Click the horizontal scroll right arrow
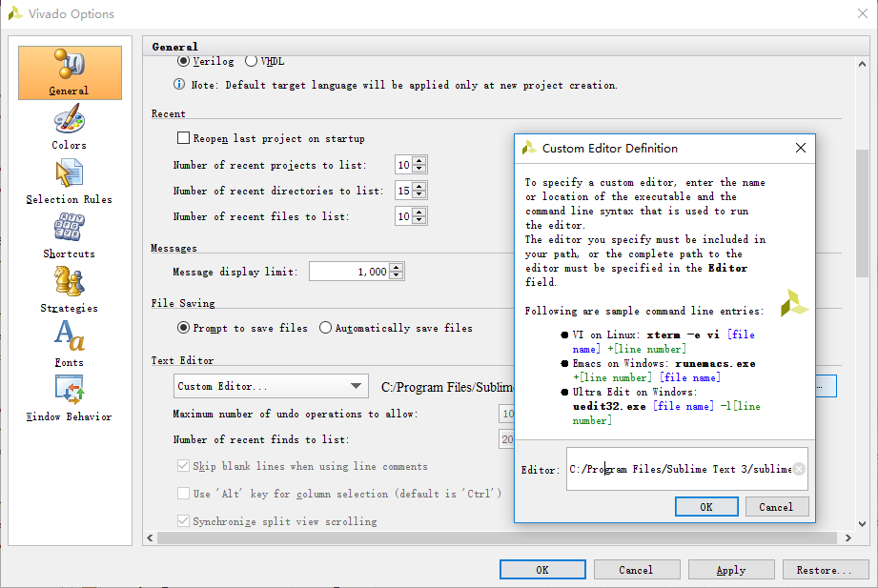878x588 pixels. 848,537
